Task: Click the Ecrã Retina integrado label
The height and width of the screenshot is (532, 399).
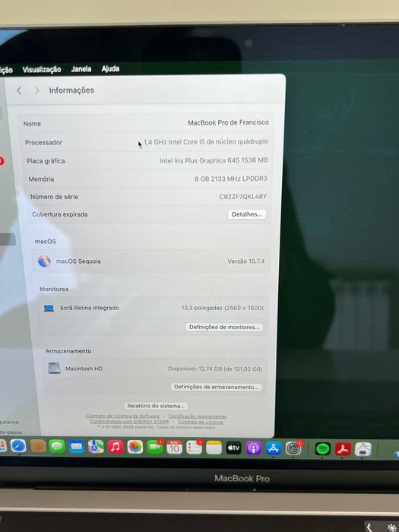Action: click(90, 308)
